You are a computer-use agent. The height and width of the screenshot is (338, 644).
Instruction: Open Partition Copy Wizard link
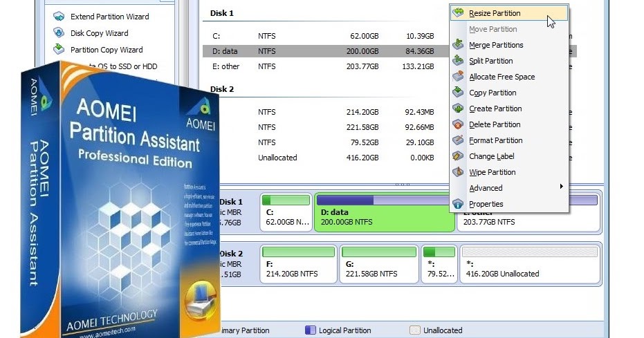tap(107, 50)
